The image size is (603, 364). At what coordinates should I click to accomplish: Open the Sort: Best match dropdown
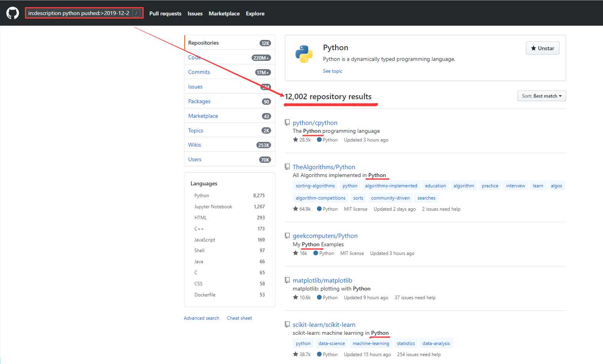[x=542, y=96]
